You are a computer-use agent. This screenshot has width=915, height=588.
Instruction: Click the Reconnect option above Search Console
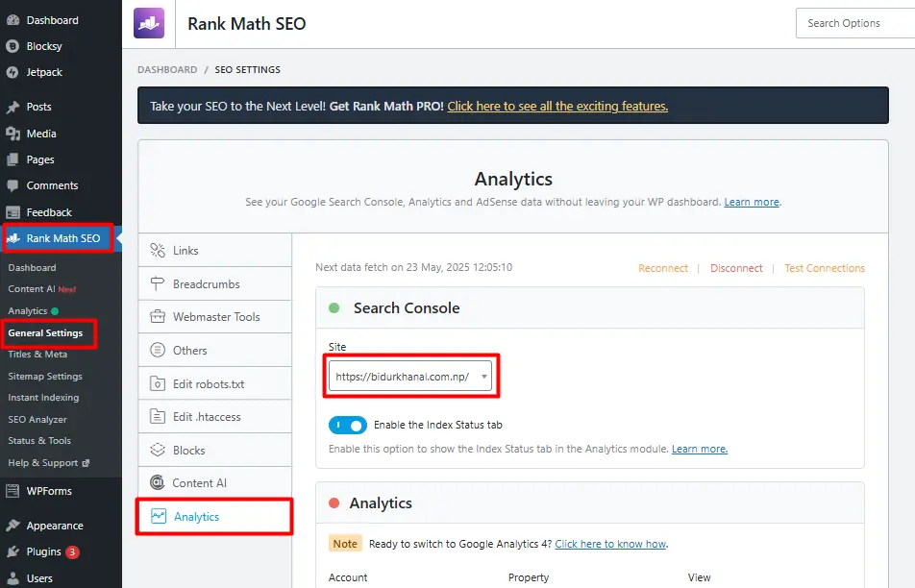pos(663,268)
